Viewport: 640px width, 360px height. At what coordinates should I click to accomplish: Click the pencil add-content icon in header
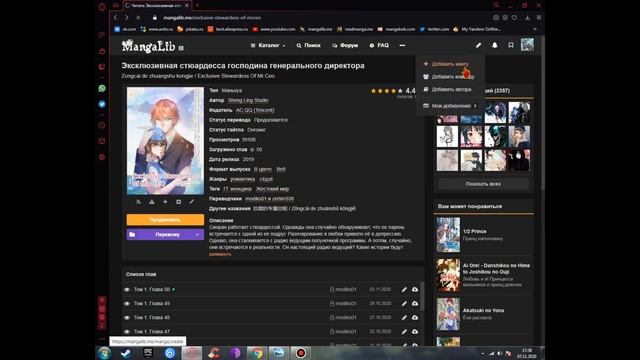tap(478, 45)
